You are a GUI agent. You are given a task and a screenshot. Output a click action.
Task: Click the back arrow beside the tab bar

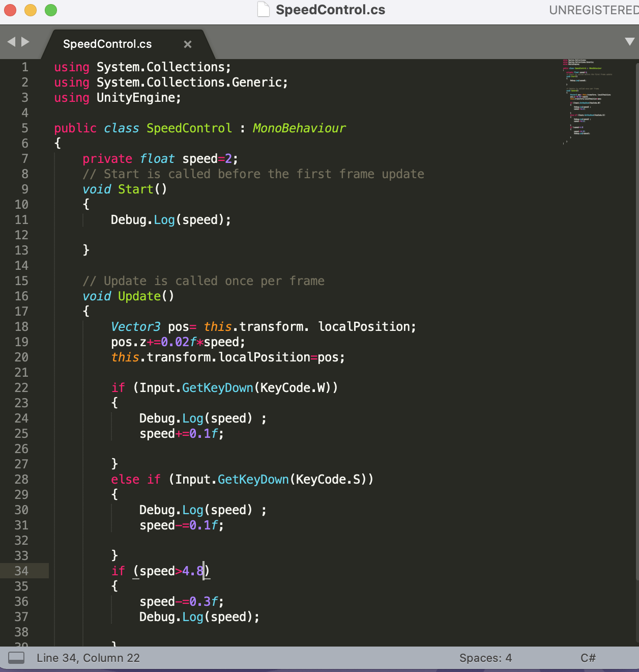pos(11,42)
